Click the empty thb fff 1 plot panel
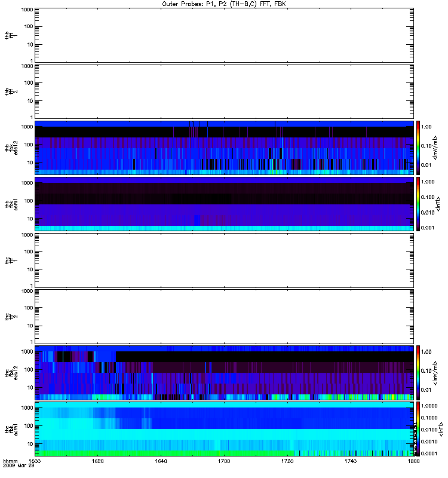The height and width of the screenshot is (478, 448). pyautogui.click(x=224, y=35)
